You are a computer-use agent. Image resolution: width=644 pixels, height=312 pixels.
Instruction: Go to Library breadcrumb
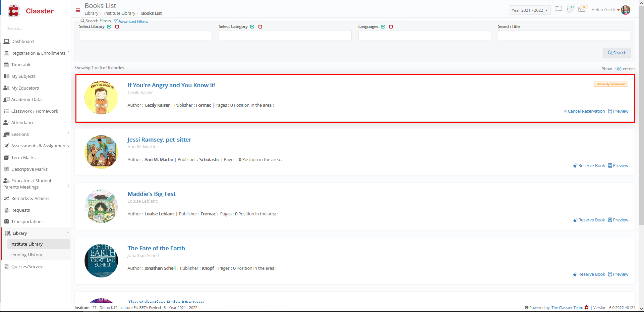tap(92, 13)
